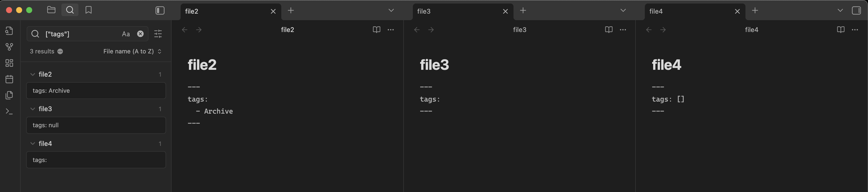Click 'tags:' line in file3 editor
868x192 pixels.
(x=430, y=99)
